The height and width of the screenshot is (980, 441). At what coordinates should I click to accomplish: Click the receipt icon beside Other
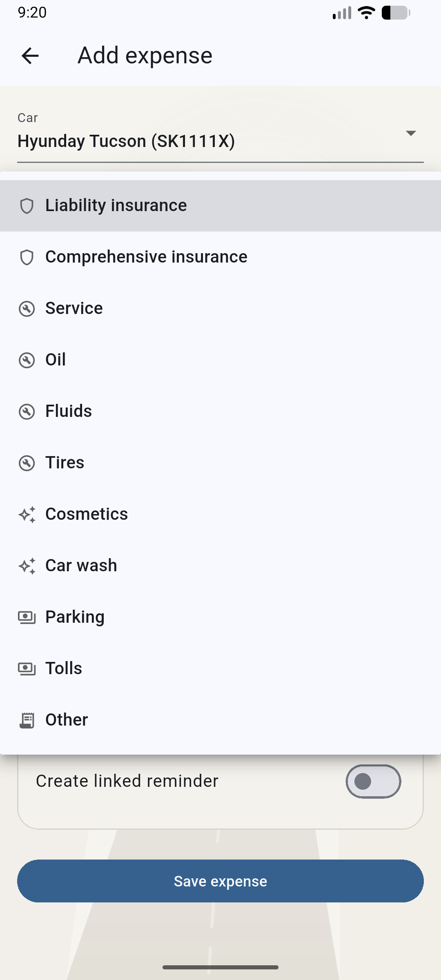[x=27, y=720]
